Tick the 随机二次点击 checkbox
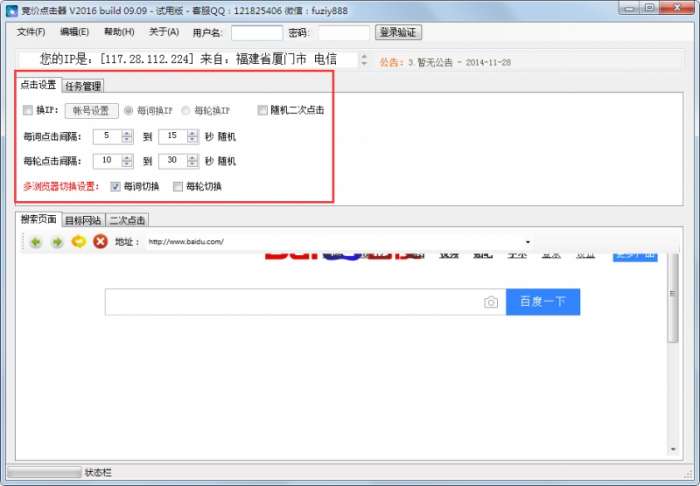 262,110
